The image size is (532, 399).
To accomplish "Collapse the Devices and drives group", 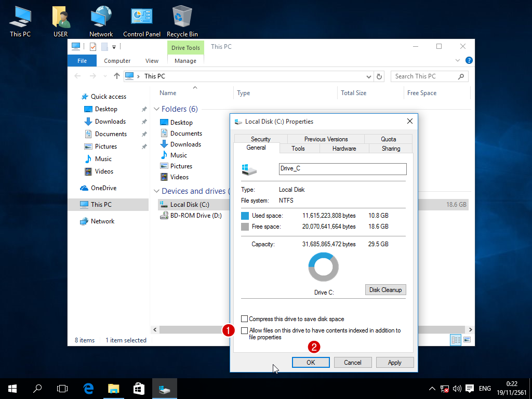I will 156,191.
